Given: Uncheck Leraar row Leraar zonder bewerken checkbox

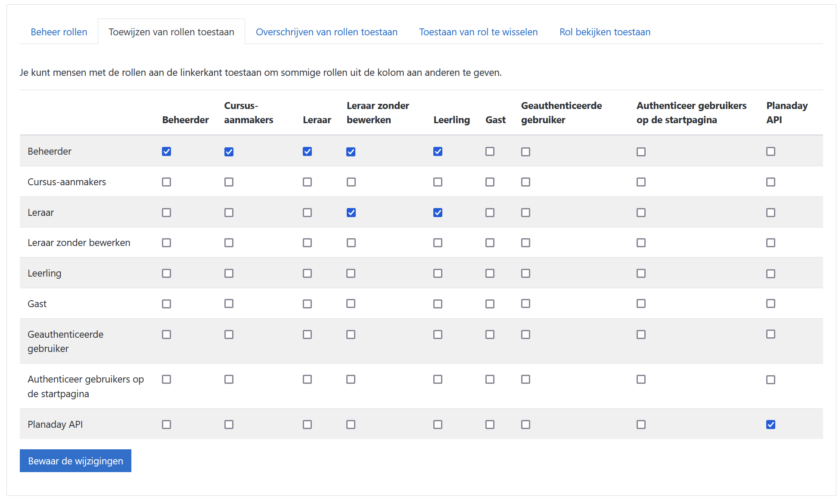Looking at the screenshot, I should pos(351,212).
